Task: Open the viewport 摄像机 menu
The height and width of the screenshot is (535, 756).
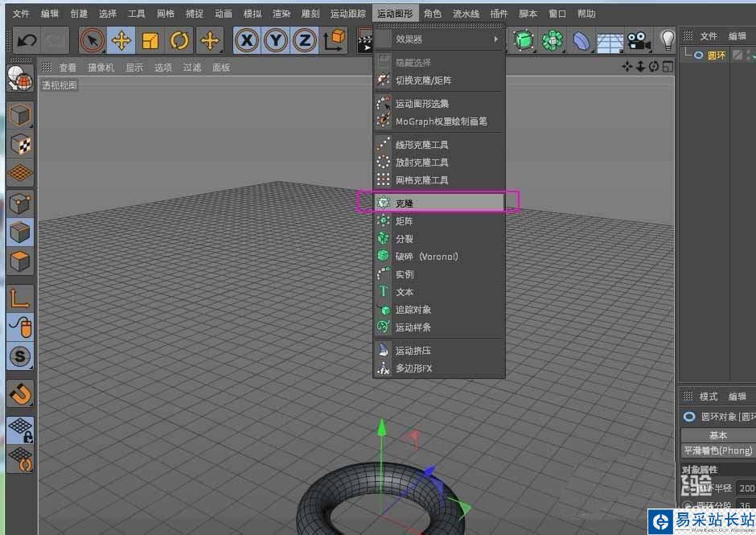Action: 101,68
